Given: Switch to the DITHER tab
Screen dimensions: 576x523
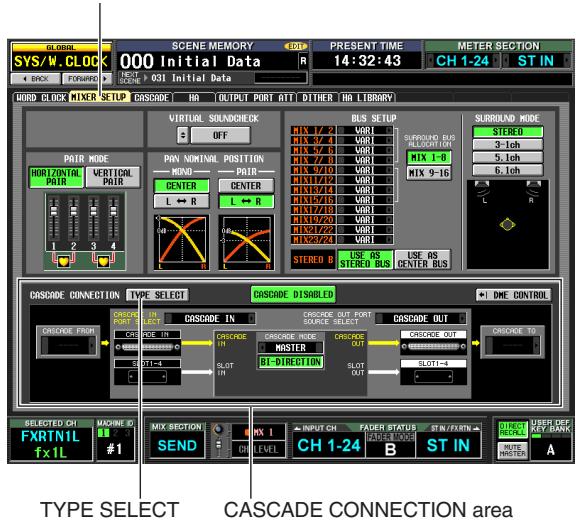Looking at the screenshot, I should 317,98.
